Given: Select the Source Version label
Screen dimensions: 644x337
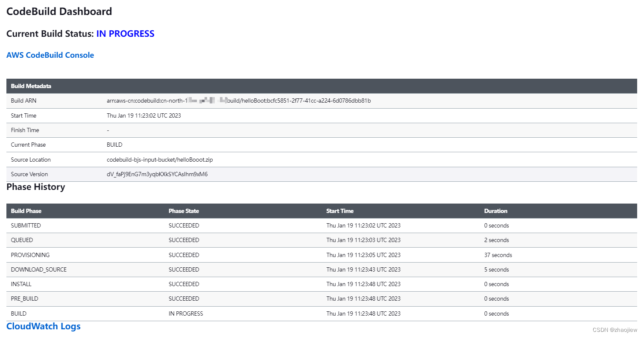Looking at the screenshot, I should (29, 174).
